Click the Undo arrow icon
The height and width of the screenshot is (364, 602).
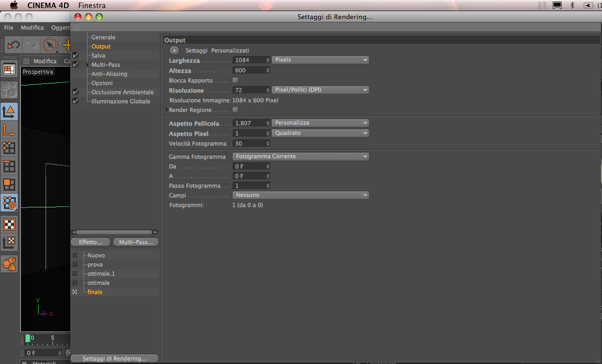13,45
